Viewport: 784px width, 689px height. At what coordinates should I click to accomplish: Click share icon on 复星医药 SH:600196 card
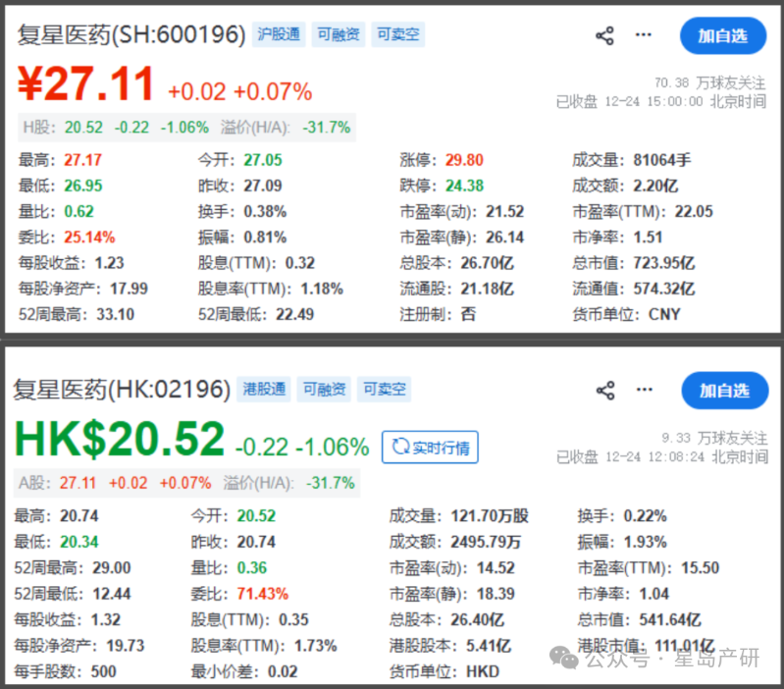click(x=604, y=36)
